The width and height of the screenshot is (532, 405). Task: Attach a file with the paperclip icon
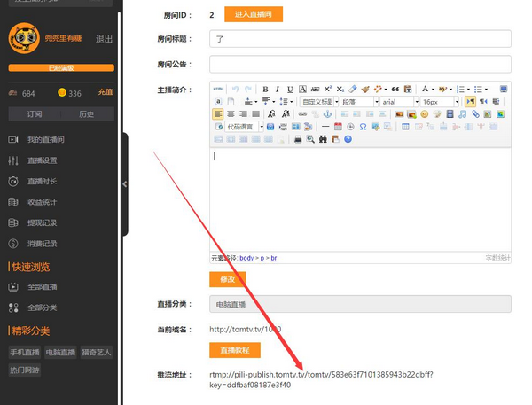[475, 114]
